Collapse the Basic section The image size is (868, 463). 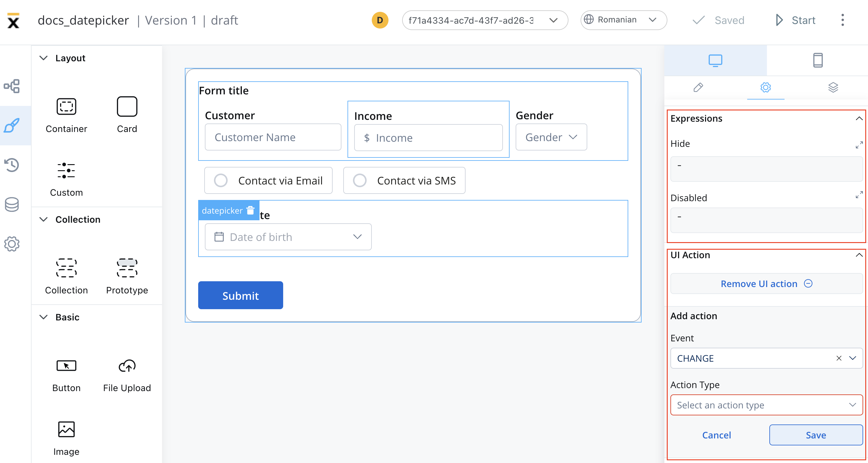click(x=43, y=317)
